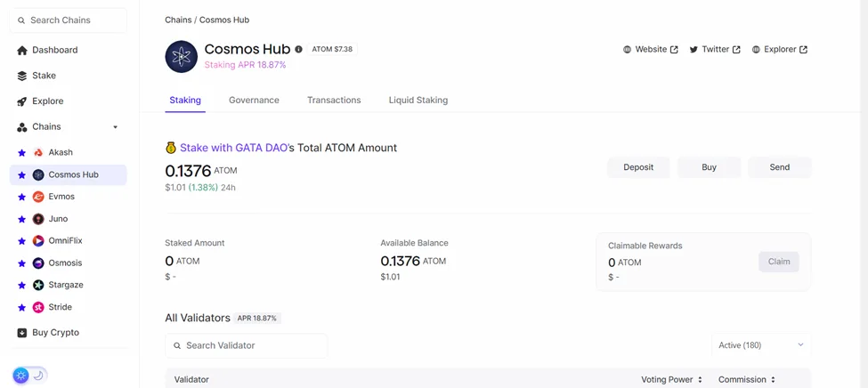Click the Buy Crypto sidebar icon
Viewport: 868px width, 388px height.
[22, 333]
